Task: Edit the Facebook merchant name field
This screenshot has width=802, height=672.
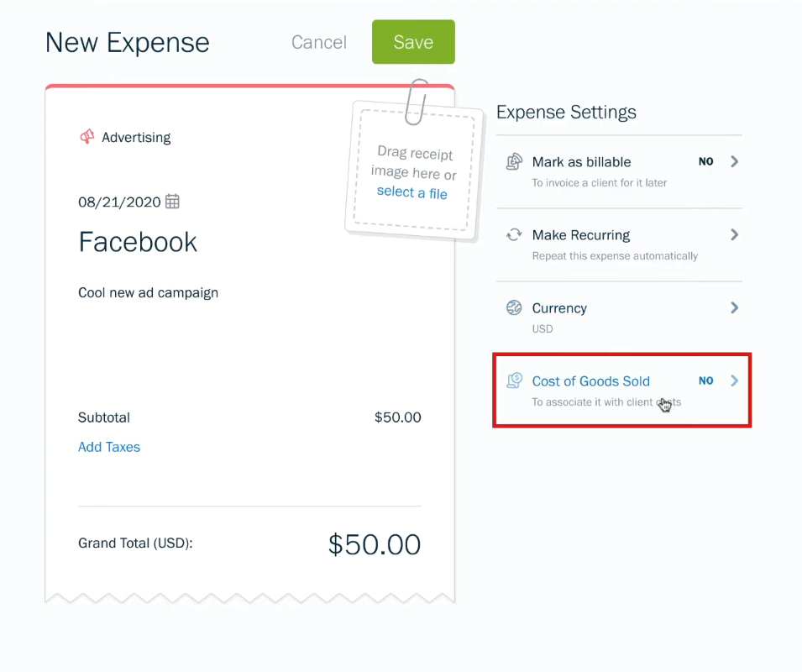Action: tap(138, 242)
